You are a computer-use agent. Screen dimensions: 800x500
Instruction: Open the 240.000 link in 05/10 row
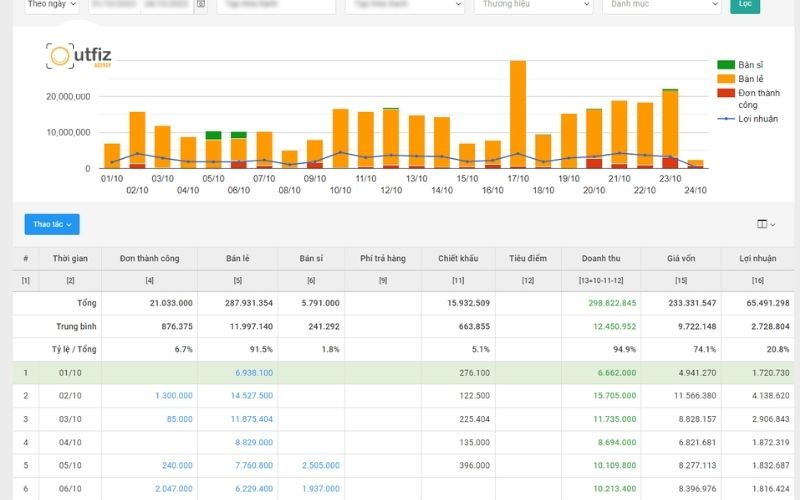[177, 466]
